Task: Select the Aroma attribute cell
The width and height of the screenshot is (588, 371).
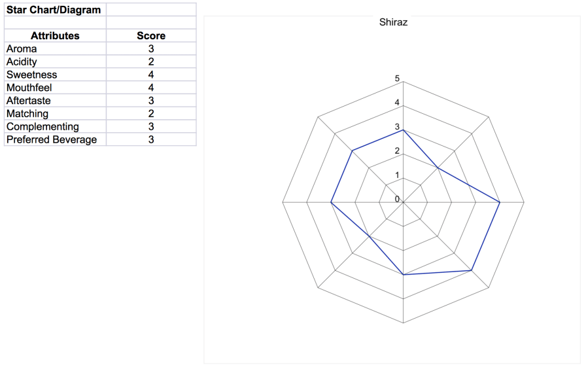Action: coord(55,49)
